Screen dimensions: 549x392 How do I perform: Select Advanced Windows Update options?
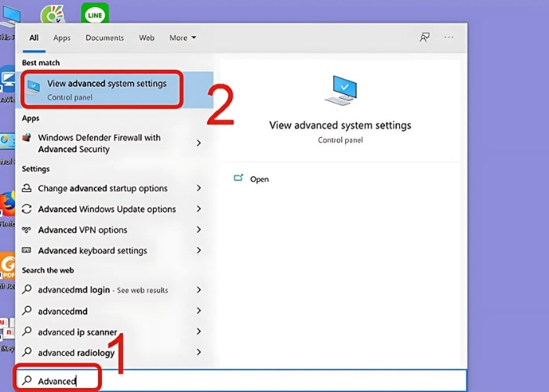[x=107, y=209]
